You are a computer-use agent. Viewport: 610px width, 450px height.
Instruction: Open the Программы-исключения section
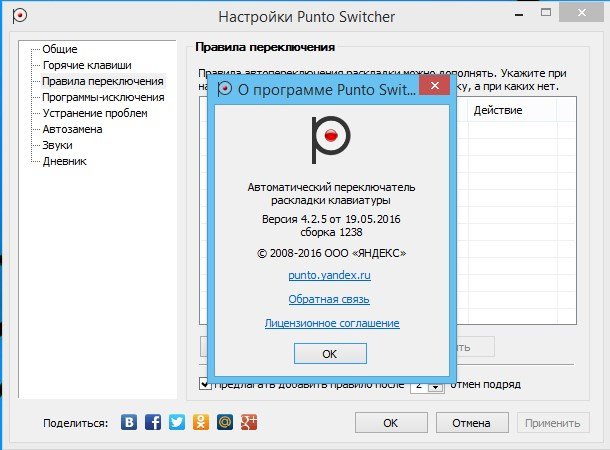(x=103, y=97)
